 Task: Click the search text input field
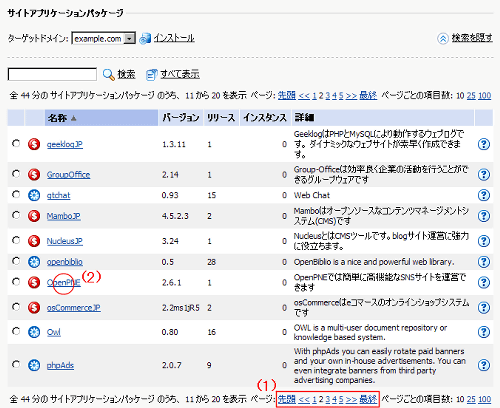click(x=52, y=74)
